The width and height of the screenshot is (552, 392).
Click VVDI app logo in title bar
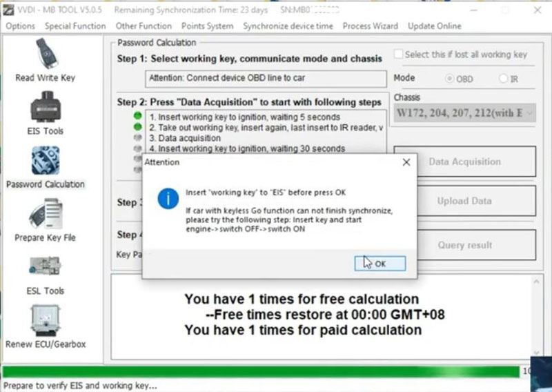(x=8, y=10)
